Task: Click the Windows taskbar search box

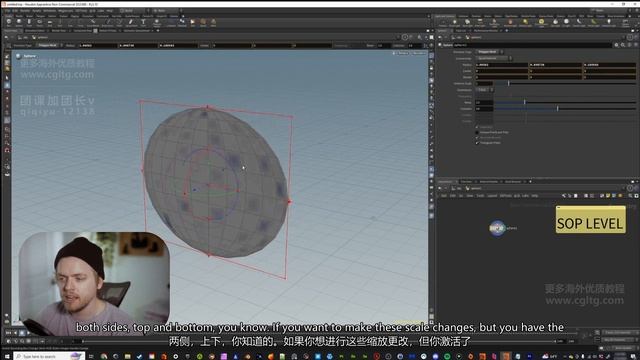Action: tap(49, 356)
